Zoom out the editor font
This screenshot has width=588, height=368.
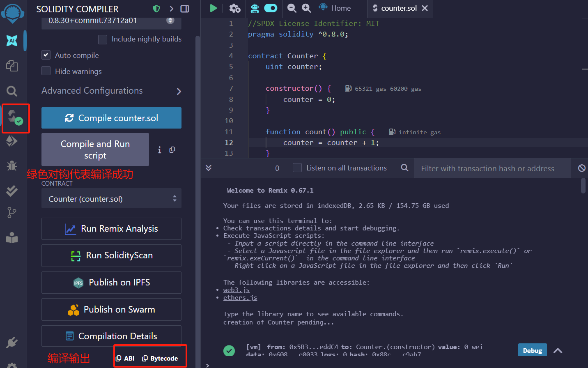click(292, 8)
